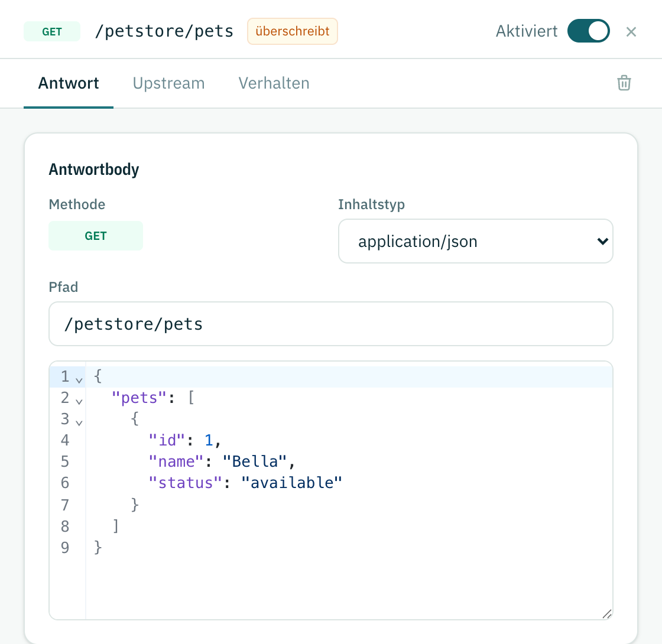Viewport: 662px width, 644px height.
Task: Click the GET badge under Methode
Action: (95, 236)
